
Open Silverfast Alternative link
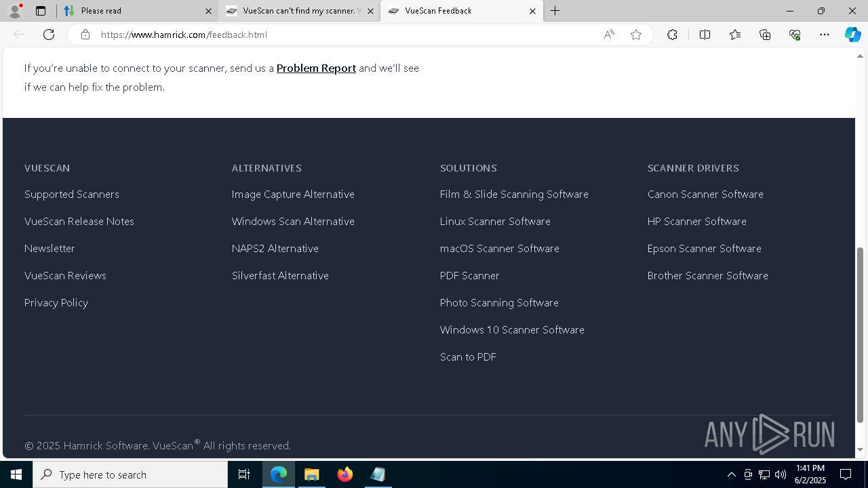coord(280,276)
